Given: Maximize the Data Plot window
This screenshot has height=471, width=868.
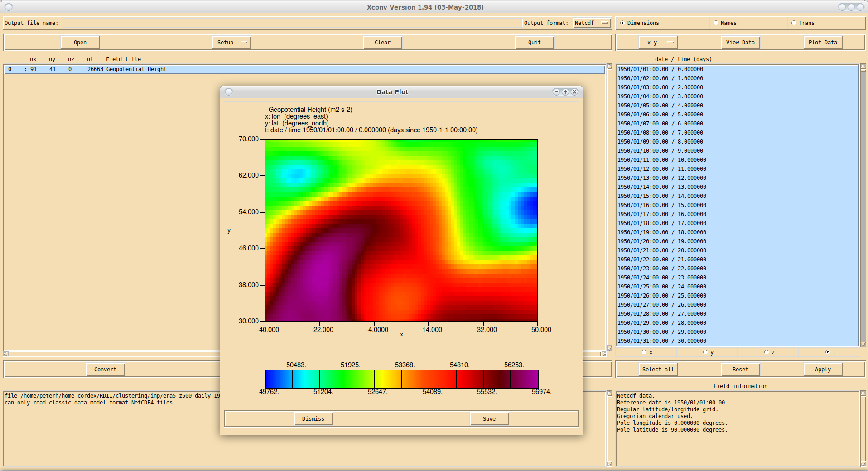Looking at the screenshot, I should pos(565,92).
